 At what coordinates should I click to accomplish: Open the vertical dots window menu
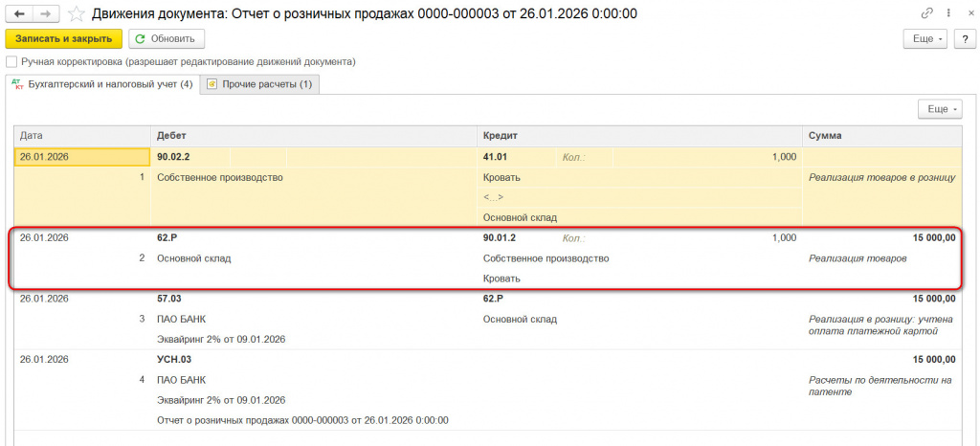(x=948, y=13)
